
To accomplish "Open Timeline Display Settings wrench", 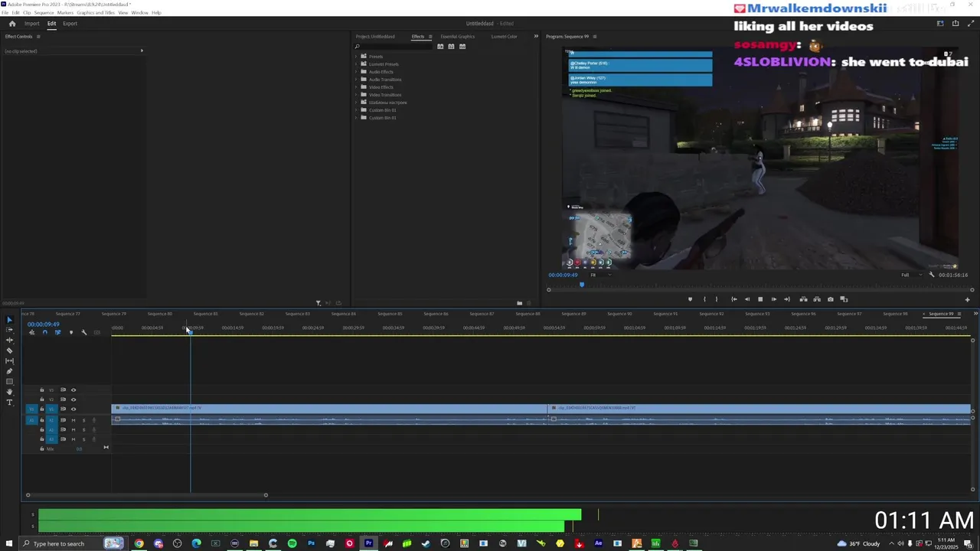I will pyautogui.click(x=84, y=332).
